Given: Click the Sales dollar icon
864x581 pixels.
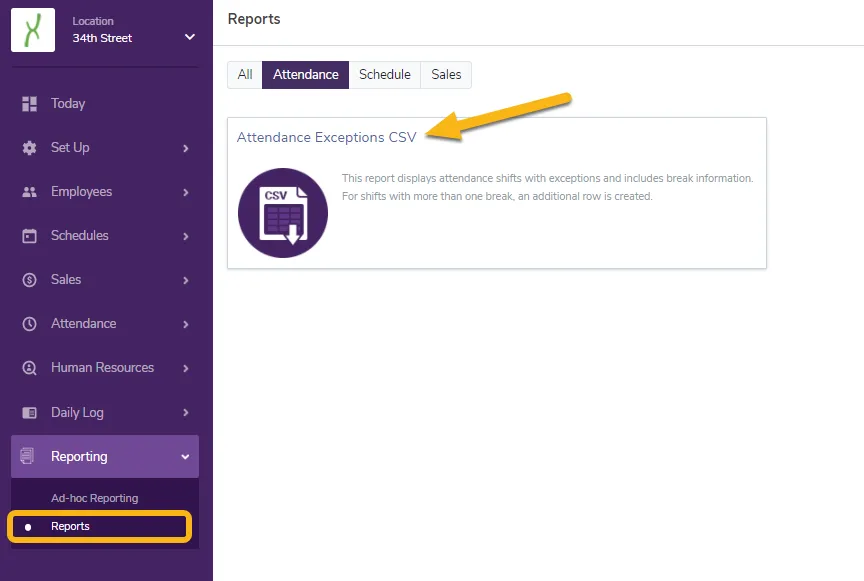Looking at the screenshot, I should click(x=29, y=280).
